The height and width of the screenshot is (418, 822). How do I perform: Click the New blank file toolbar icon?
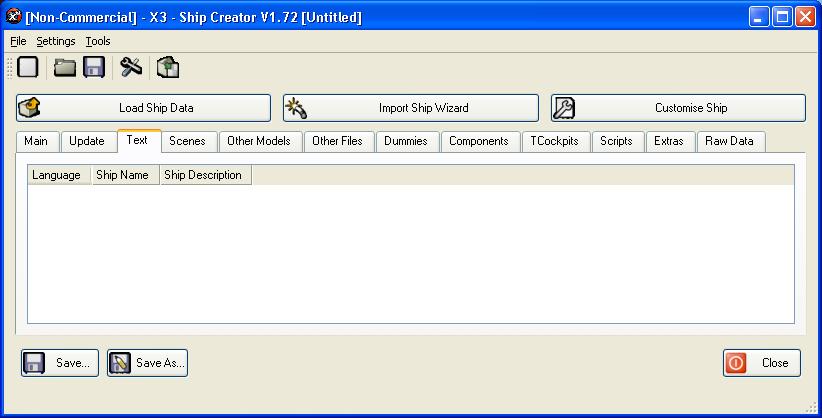(x=28, y=67)
